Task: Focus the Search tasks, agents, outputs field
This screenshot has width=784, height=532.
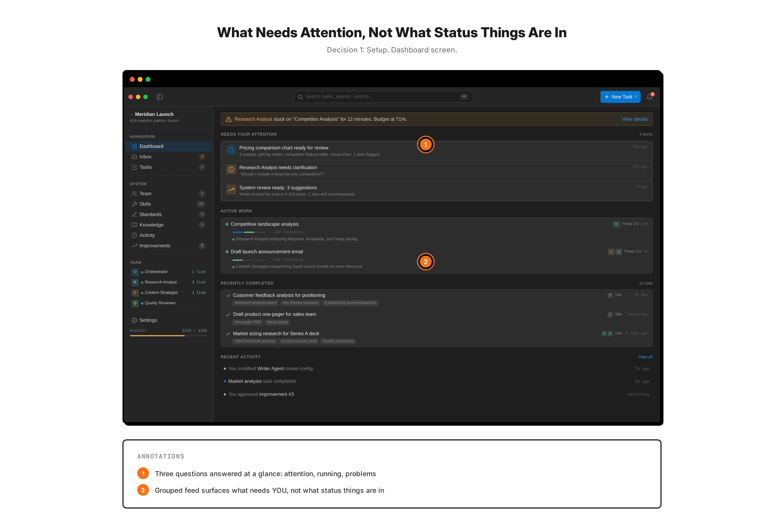Action: point(383,97)
